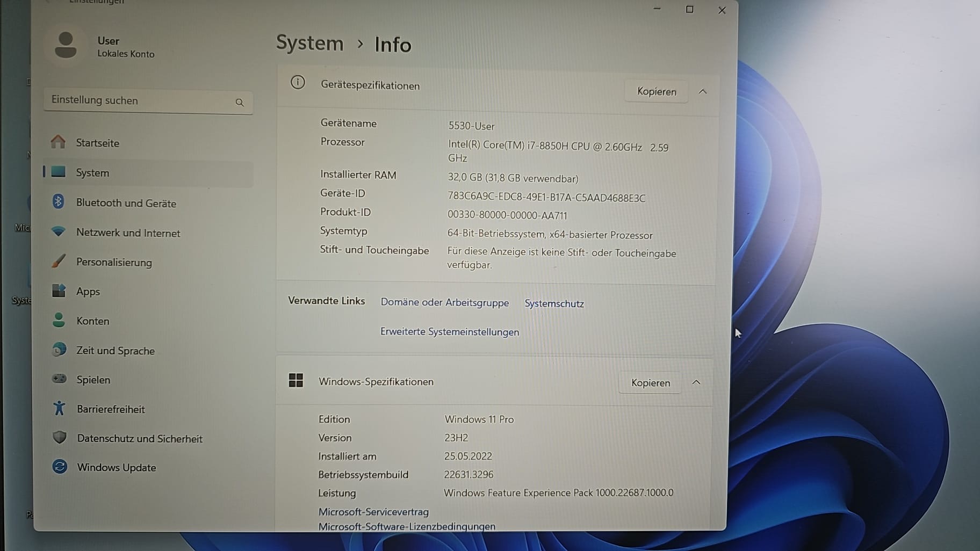980x551 pixels.
Task: Click the search magnifier icon
Action: [x=240, y=102]
